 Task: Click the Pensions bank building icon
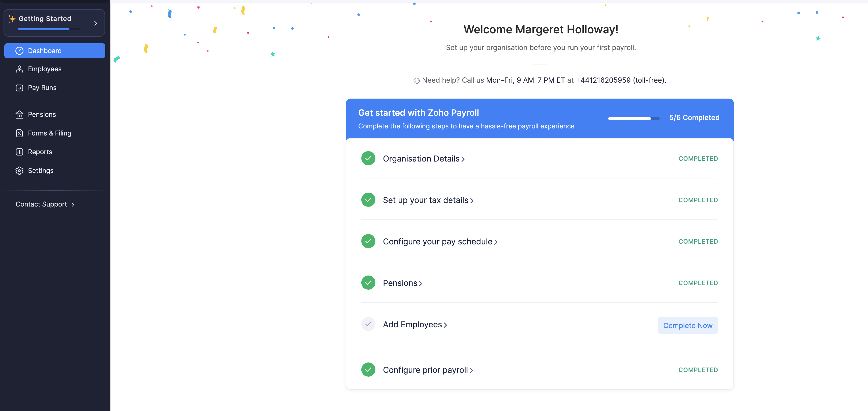pyautogui.click(x=19, y=115)
